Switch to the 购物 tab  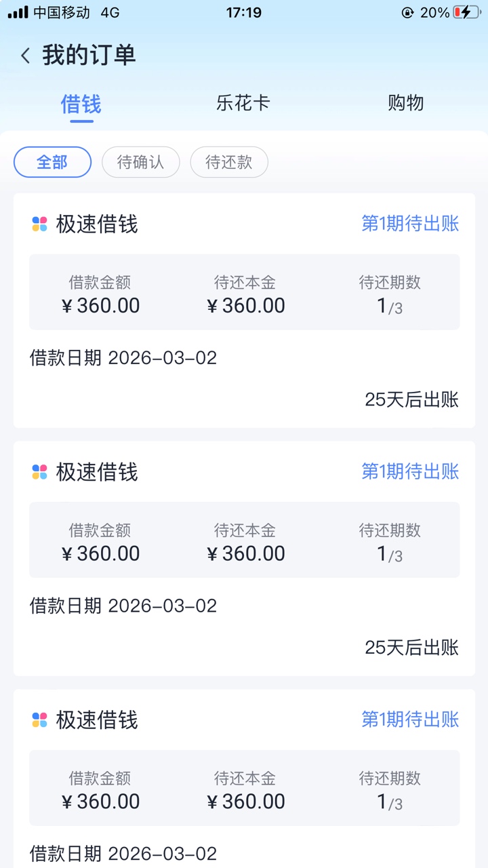click(x=406, y=103)
